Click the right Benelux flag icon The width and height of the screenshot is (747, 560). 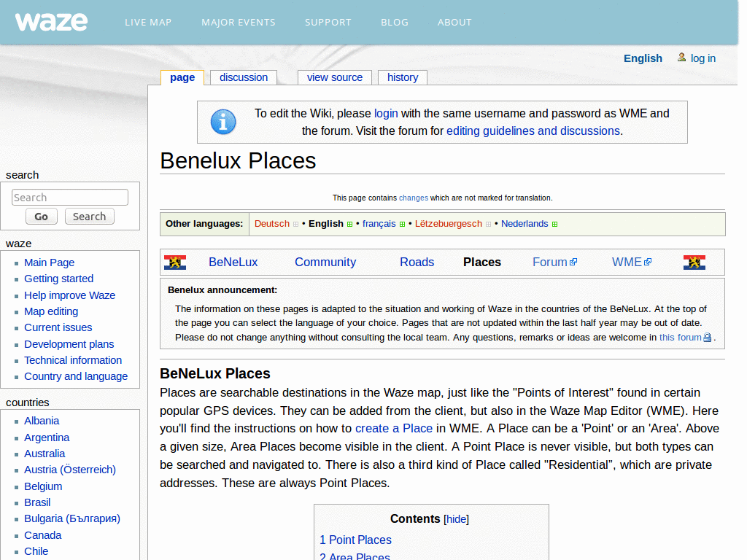694,261
